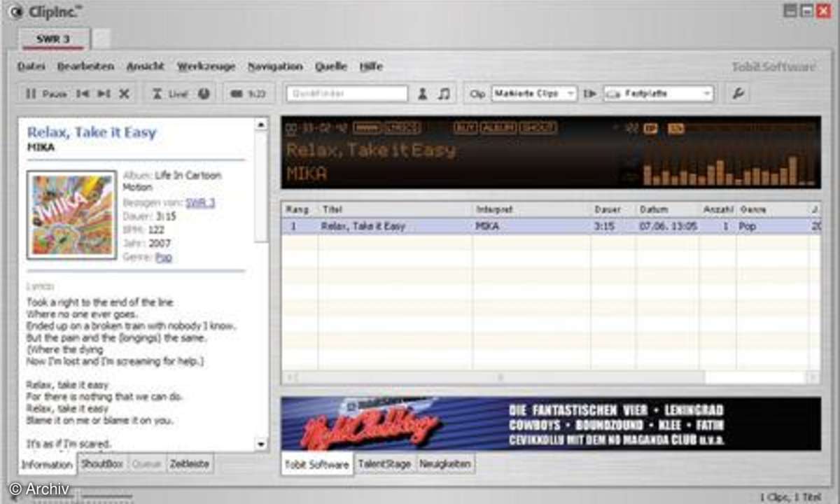This screenshot has width=840, height=504.
Task: Open the Datei menu
Action: 31,66
